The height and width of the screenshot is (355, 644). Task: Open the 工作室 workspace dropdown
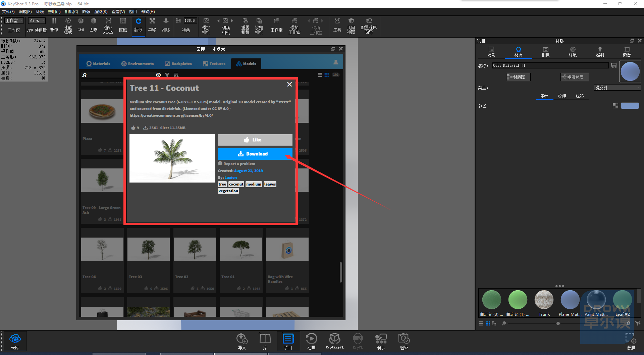[x=14, y=20]
